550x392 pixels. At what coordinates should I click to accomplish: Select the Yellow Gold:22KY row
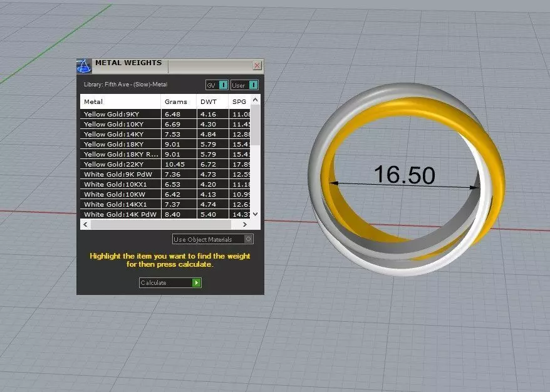coord(165,164)
